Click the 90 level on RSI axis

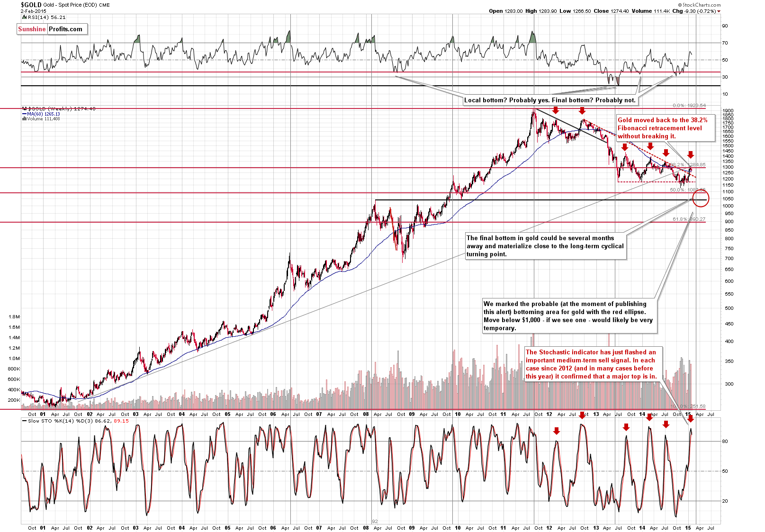(x=725, y=26)
